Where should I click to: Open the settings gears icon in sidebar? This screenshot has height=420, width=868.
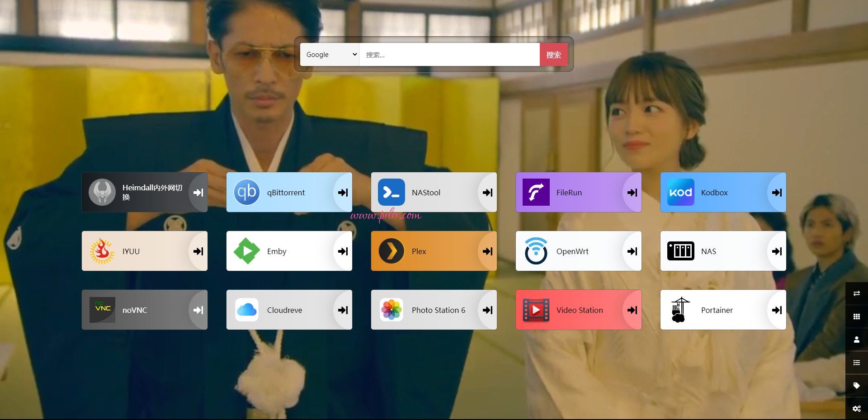(856, 409)
